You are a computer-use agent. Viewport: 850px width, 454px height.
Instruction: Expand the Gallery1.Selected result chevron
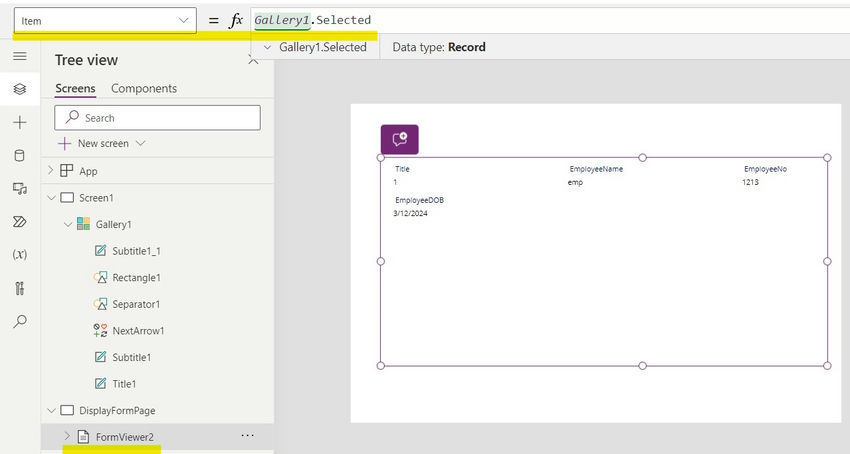click(267, 48)
